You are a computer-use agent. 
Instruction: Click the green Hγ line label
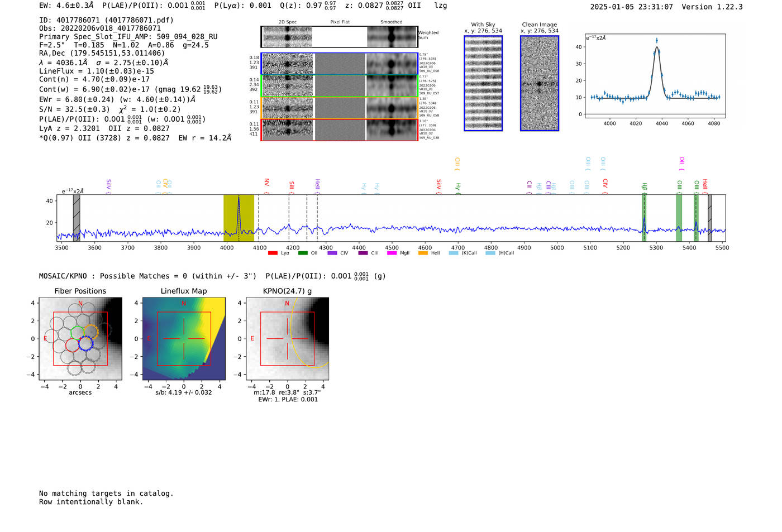457,188
